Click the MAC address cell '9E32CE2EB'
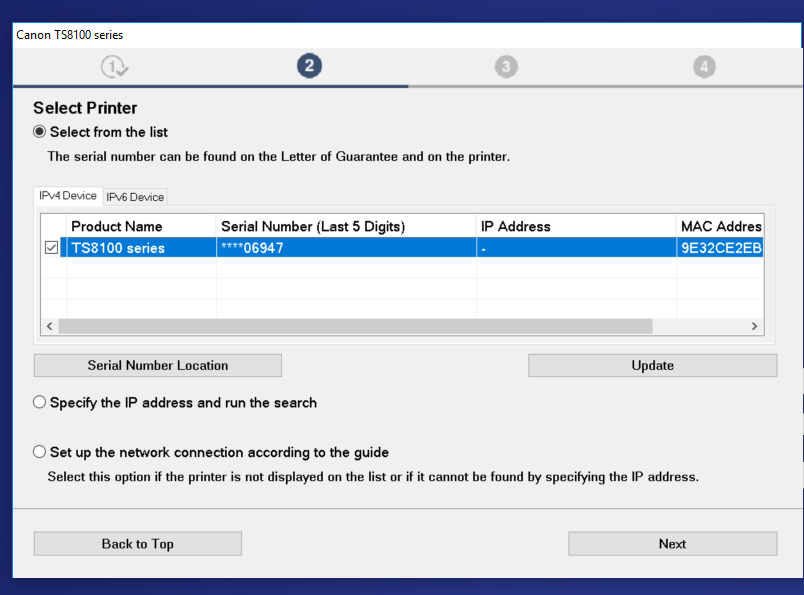Screen dimensions: 804x595 [720, 248]
